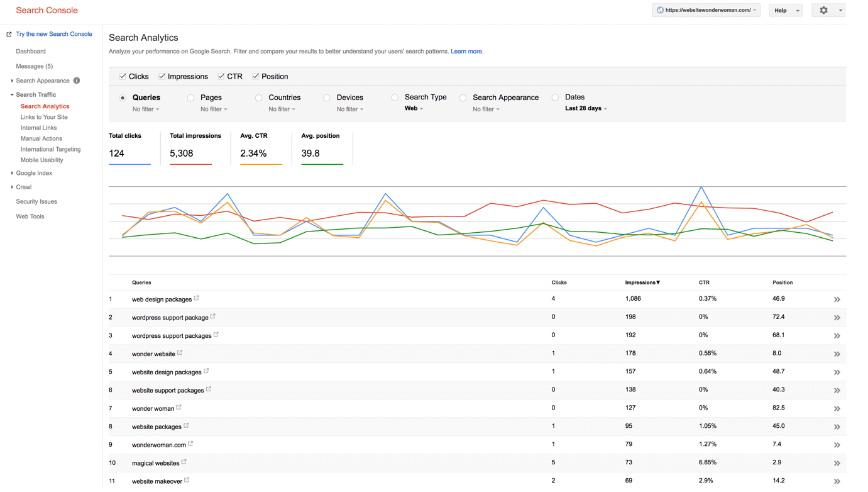Expand the Google Index sidebar section
Screen dimensions: 868x492
(x=33, y=173)
